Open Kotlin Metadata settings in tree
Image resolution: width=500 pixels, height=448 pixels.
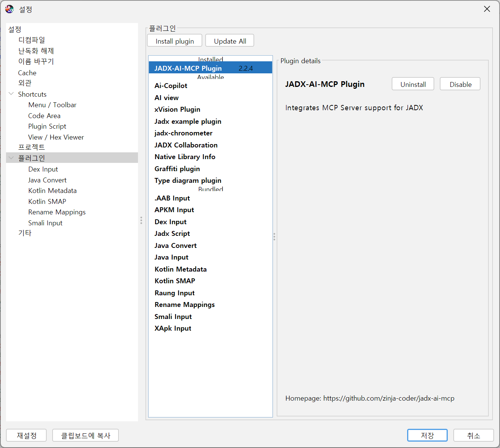click(52, 191)
